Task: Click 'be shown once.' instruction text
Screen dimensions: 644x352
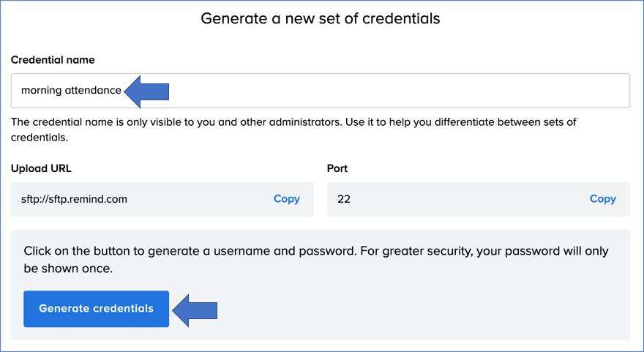Action: [x=68, y=269]
